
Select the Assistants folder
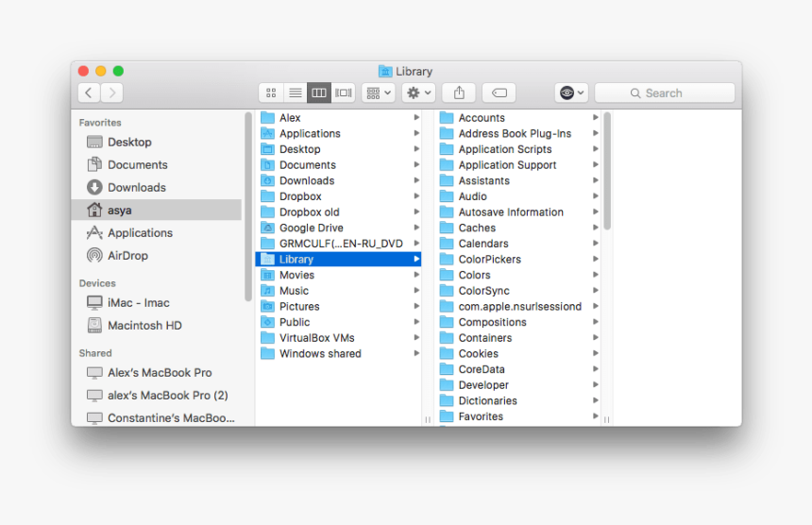[517, 180]
